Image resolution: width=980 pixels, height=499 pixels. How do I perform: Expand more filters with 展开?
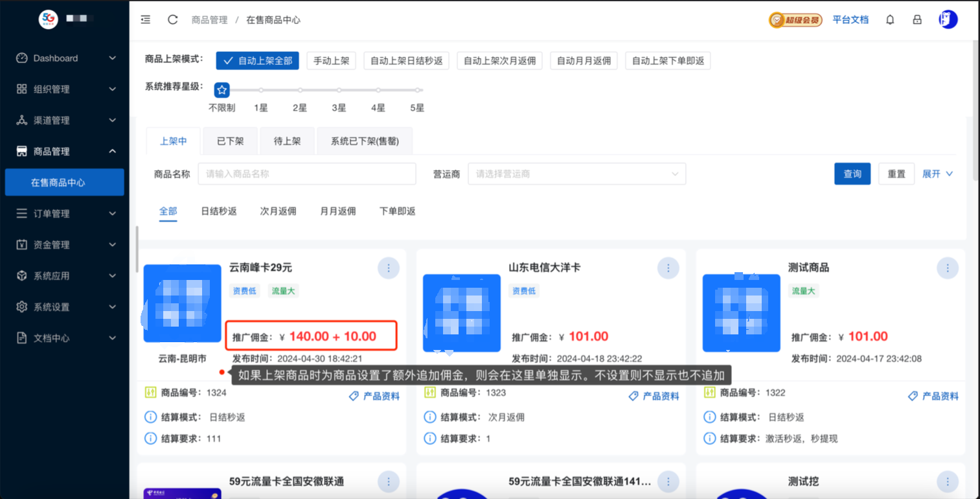(937, 174)
